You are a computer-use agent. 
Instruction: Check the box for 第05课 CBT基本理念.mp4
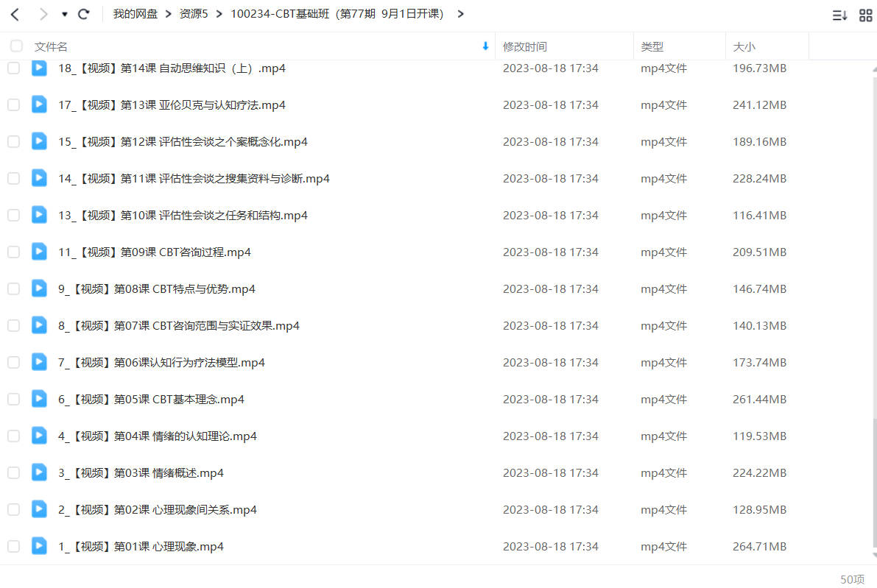point(13,399)
